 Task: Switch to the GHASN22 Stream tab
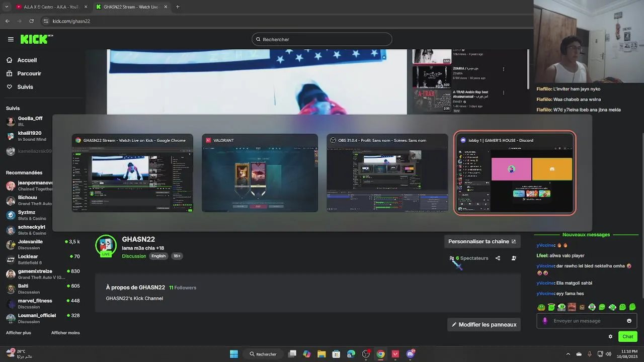(131, 7)
